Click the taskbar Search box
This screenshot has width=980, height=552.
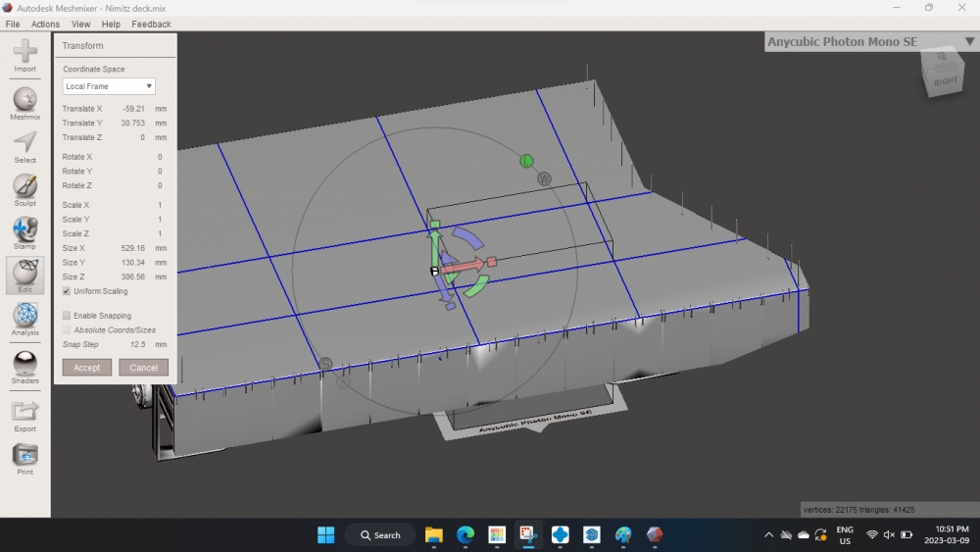(x=380, y=535)
